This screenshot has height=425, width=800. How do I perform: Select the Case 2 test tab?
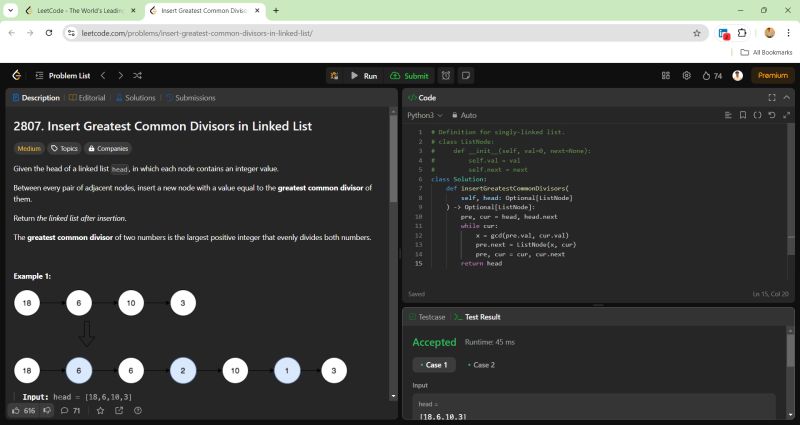coord(481,365)
